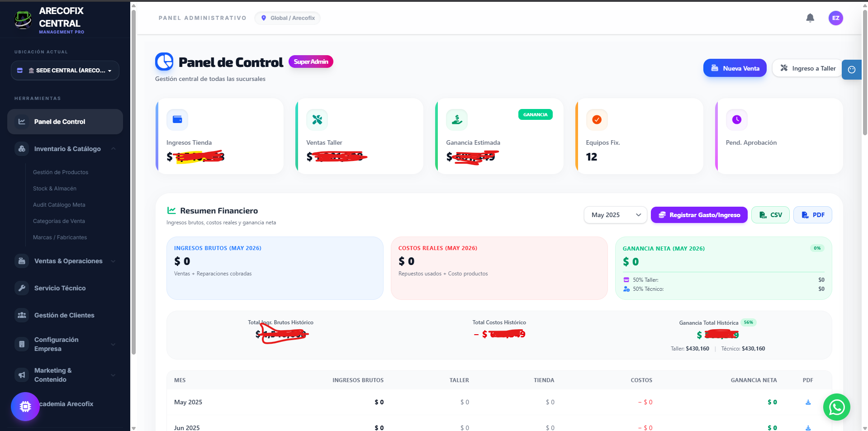
Task: Click the Ventas Taller tools icon
Action: pyautogui.click(x=317, y=120)
